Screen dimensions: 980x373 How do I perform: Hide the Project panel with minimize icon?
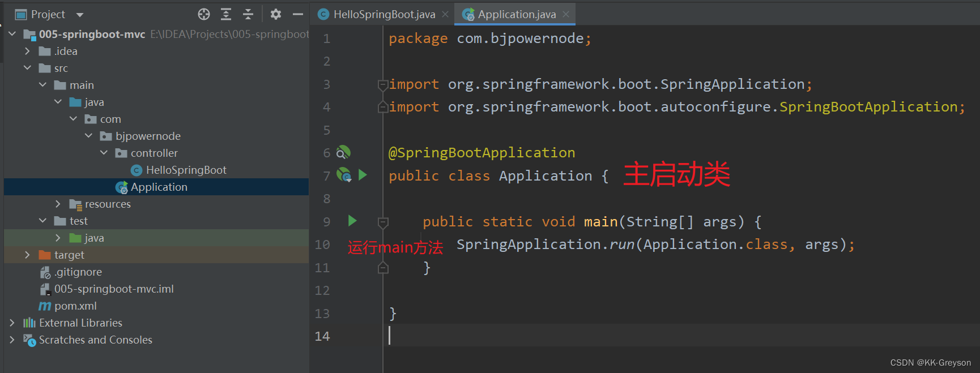(x=298, y=14)
